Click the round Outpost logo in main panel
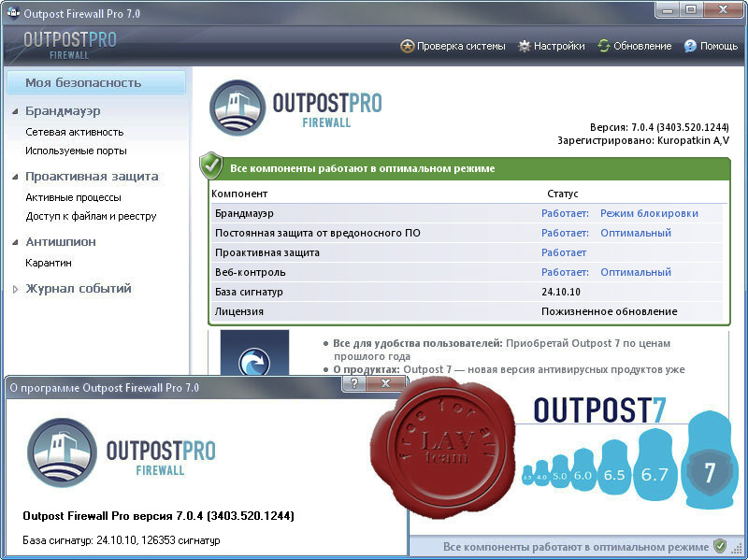The height and width of the screenshot is (560, 748). pos(237,108)
